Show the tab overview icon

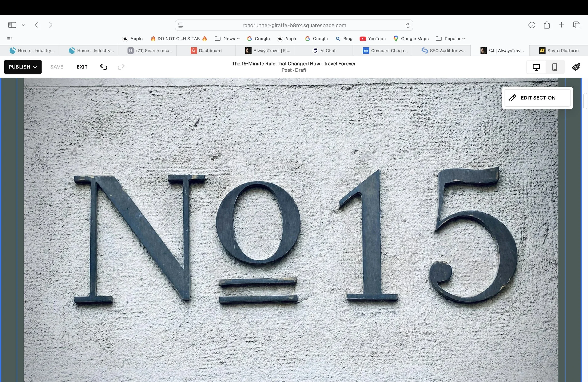click(x=577, y=25)
